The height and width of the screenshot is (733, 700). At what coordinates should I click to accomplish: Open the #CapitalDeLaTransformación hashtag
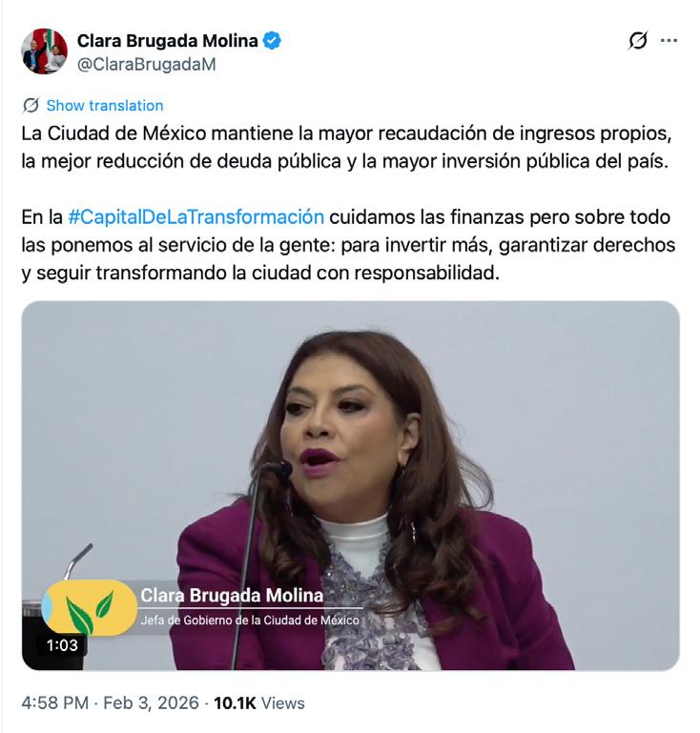tap(196, 217)
